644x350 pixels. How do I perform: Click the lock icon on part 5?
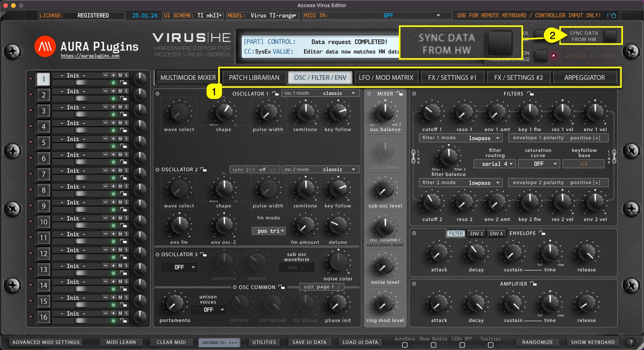pyautogui.click(x=123, y=146)
